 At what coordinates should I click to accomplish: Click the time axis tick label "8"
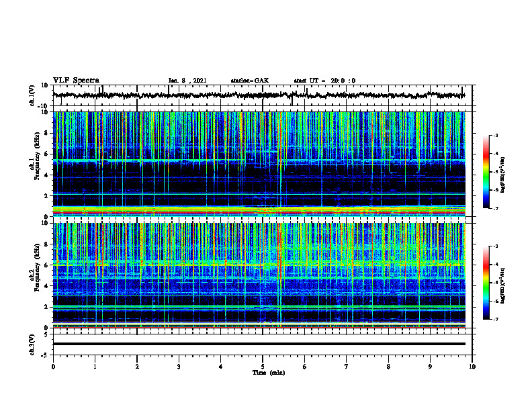tap(388, 367)
